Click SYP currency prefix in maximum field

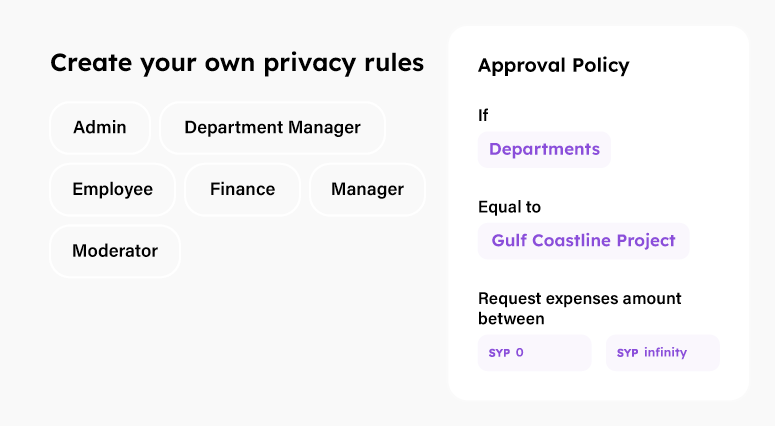tap(627, 353)
